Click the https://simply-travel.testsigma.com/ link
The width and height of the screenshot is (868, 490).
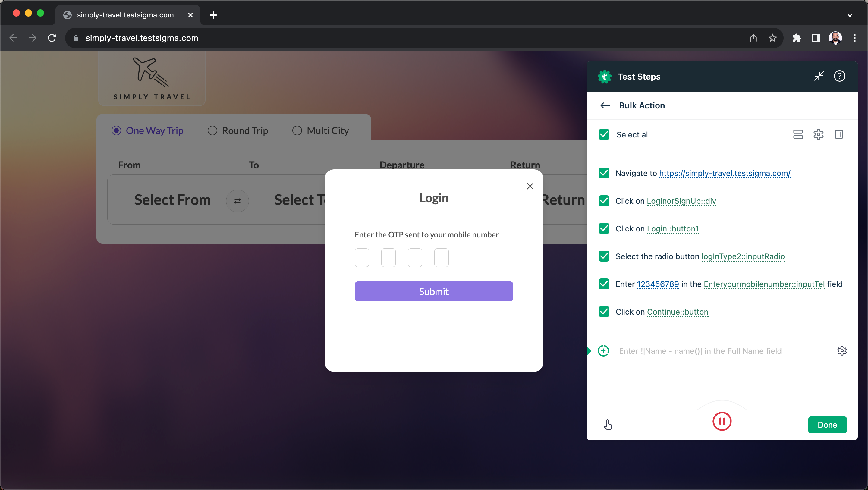[x=724, y=173]
